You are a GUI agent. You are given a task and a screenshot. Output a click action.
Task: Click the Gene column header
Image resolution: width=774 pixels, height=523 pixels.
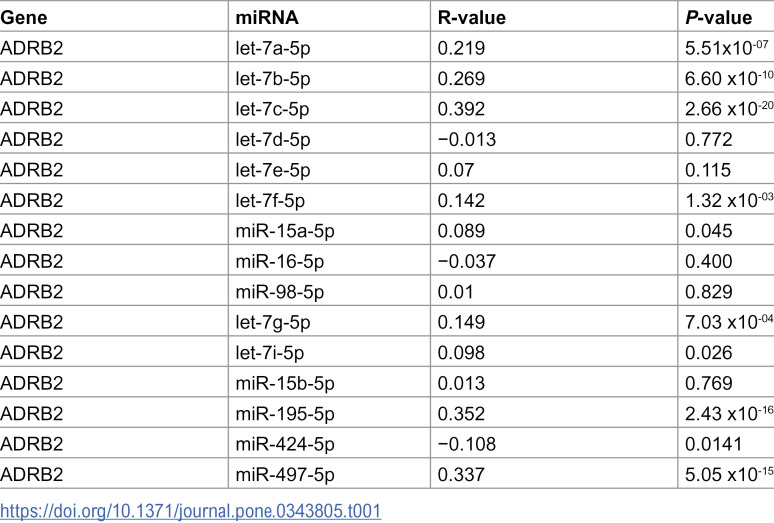tap(24, 18)
